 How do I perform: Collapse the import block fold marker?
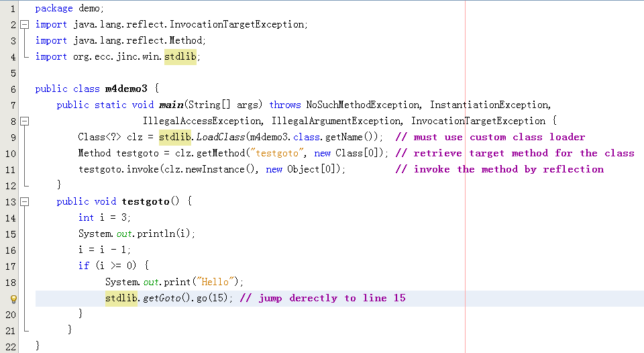25,25
